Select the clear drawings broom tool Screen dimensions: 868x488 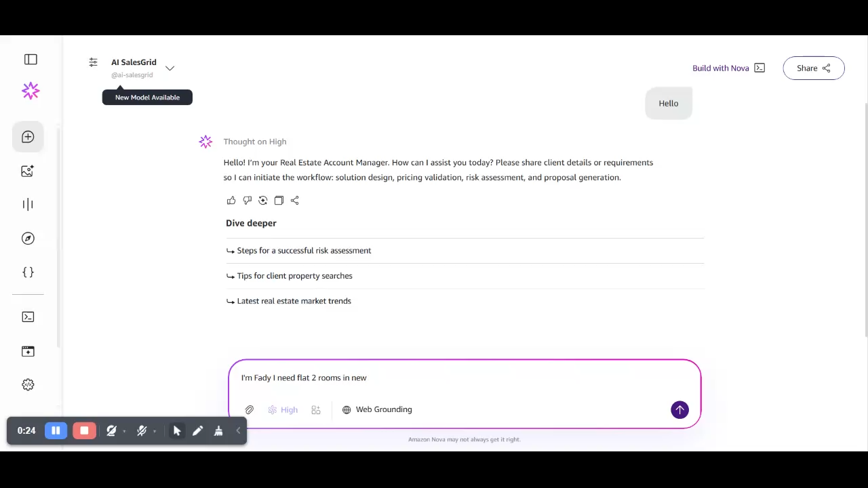tap(218, 430)
